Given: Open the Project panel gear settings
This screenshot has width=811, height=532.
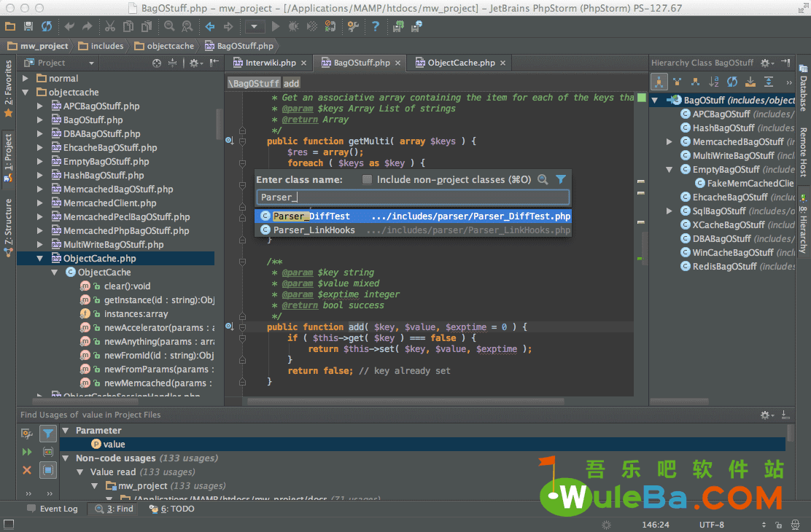Looking at the screenshot, I should click(x=195, y=63).
